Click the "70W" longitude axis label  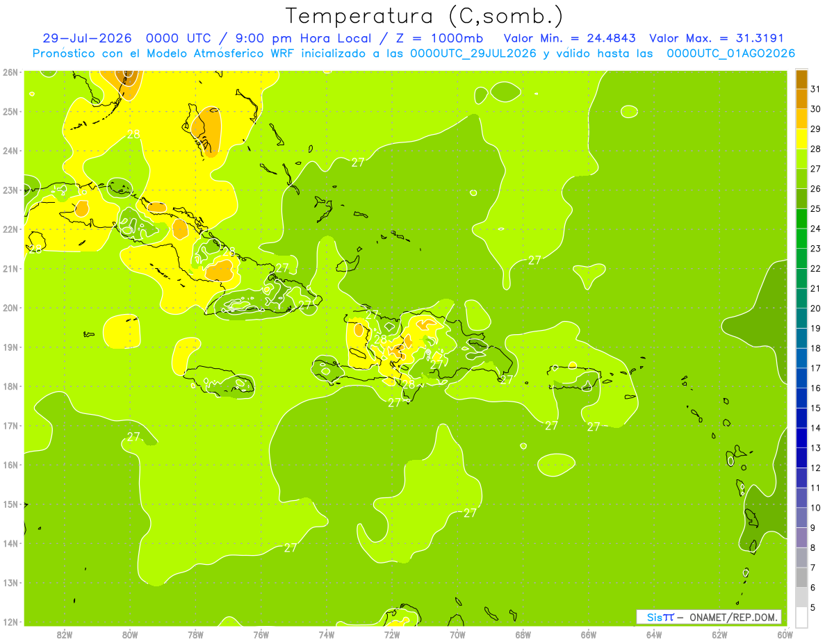[457, 634]
